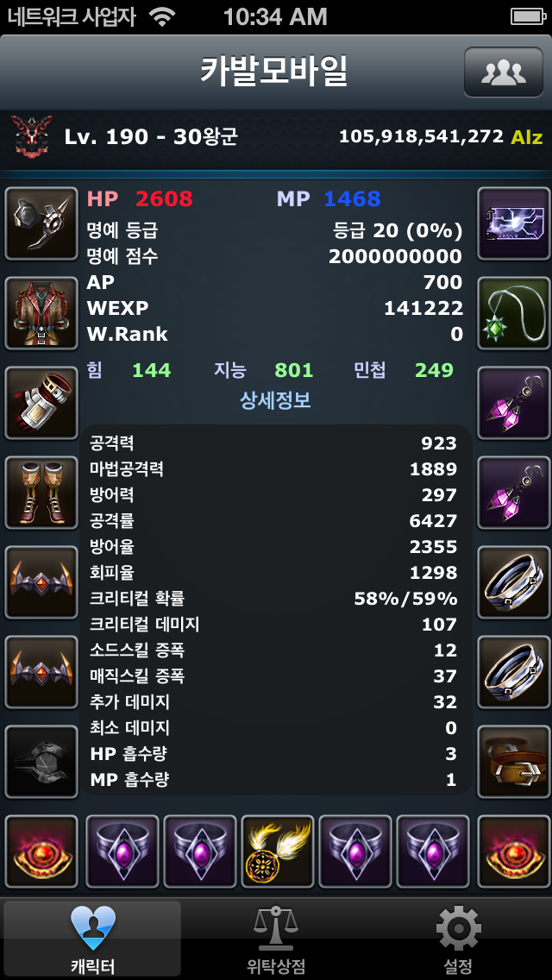The image size is (552, 980).
Task: Open the 설정 settings tab
Action: pyautogui.click(x=458, y=939)
